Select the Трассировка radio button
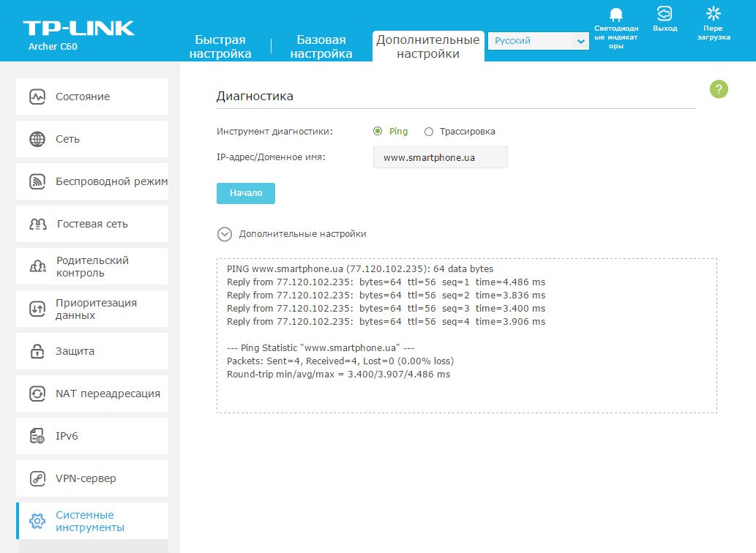Screen dimensions: 756x553 pos(429,132)
